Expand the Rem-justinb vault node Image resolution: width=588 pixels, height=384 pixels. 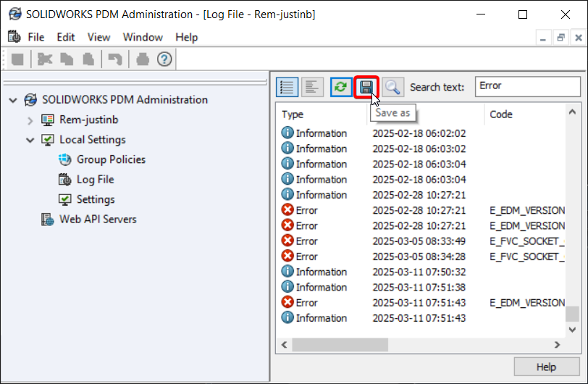(x=30, y=120)
